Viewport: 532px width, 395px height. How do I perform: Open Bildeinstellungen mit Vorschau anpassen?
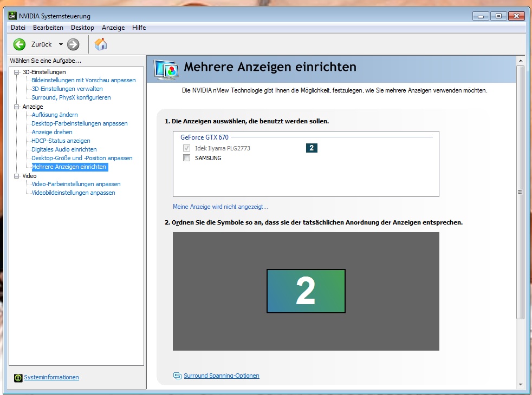83,80
